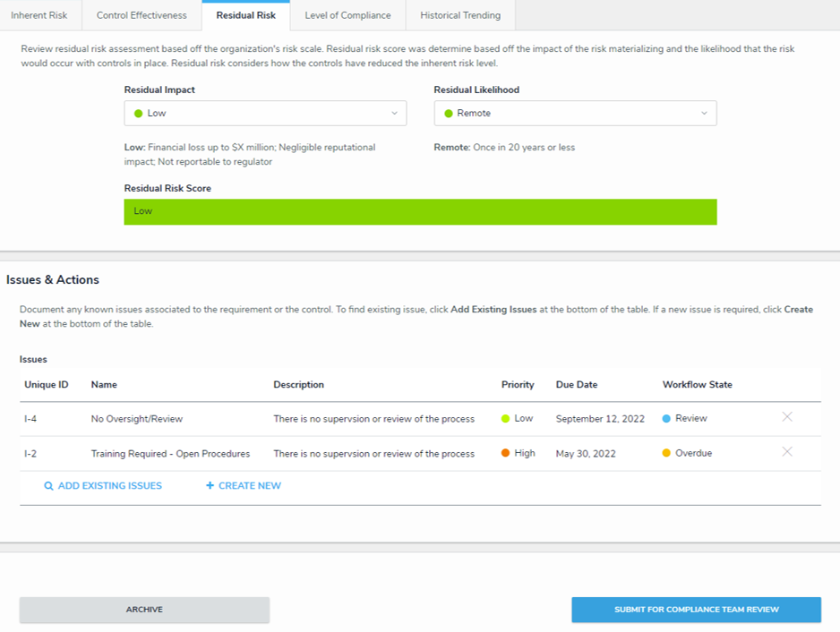
Task: Remove issue I-4 with its X icon
Action: 787,417
